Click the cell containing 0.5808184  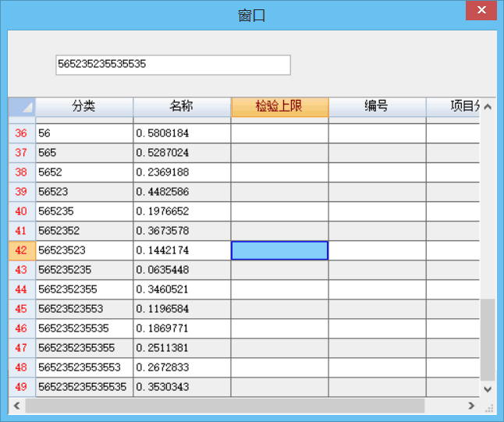tap(182, 133)
